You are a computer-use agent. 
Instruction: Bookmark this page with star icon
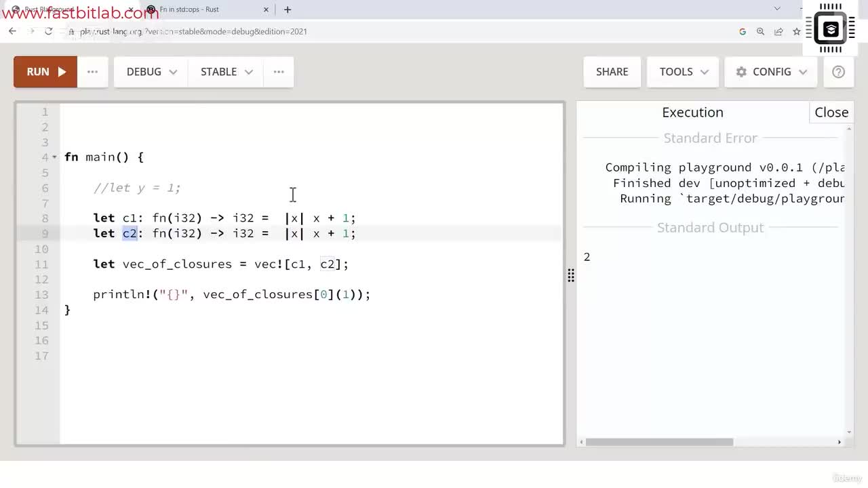click(796, 31)
